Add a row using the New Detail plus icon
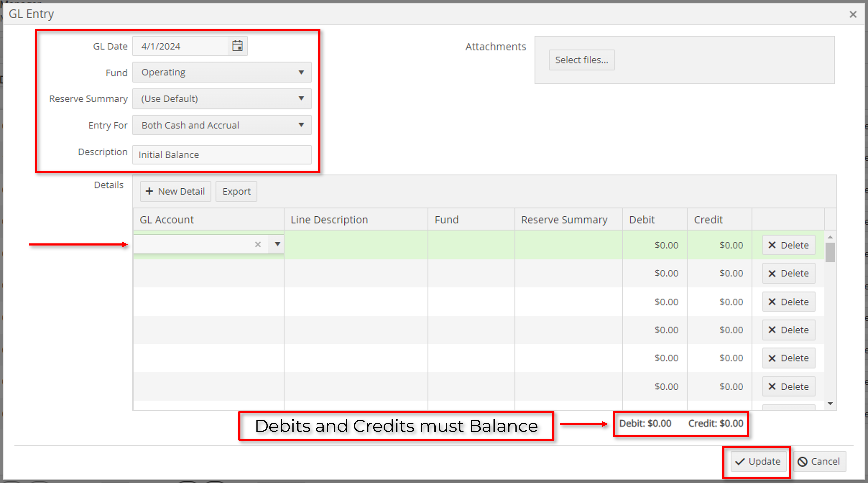The image size is (868, 485). (149, 191)
